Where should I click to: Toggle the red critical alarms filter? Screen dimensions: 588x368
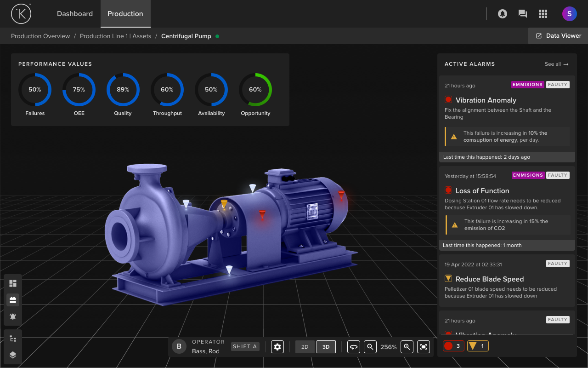(453, 346)
